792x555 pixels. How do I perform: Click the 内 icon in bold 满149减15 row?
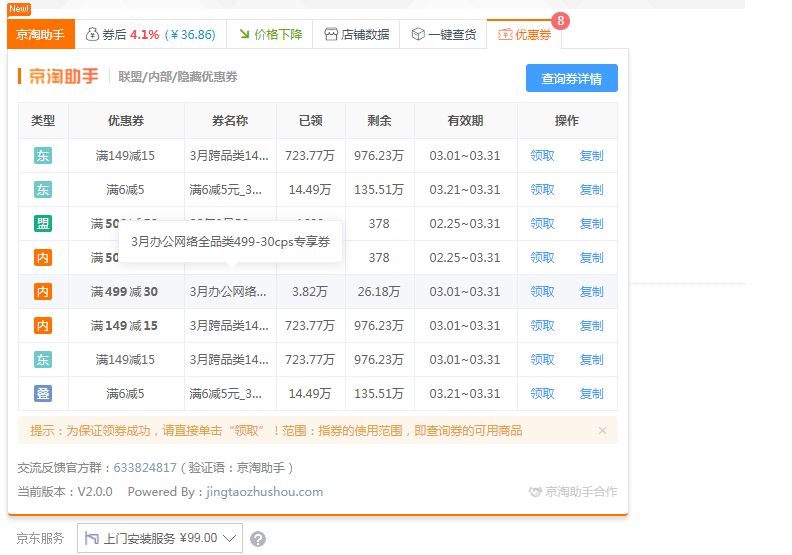click(43, 325)
